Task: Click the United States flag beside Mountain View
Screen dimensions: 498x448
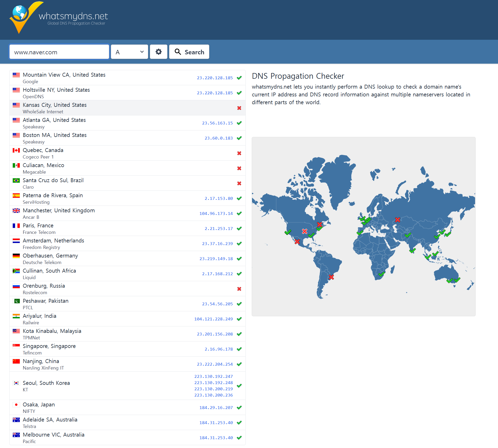Action: click(x=16, y=75)
